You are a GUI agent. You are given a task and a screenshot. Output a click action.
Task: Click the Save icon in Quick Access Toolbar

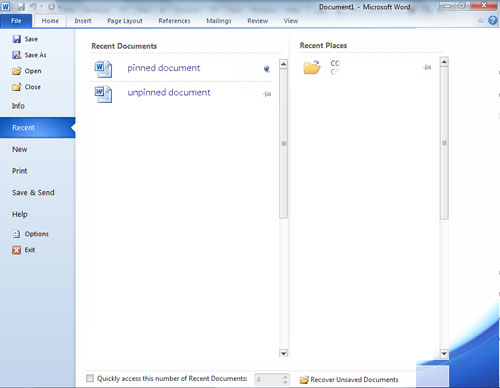(21, 6)
